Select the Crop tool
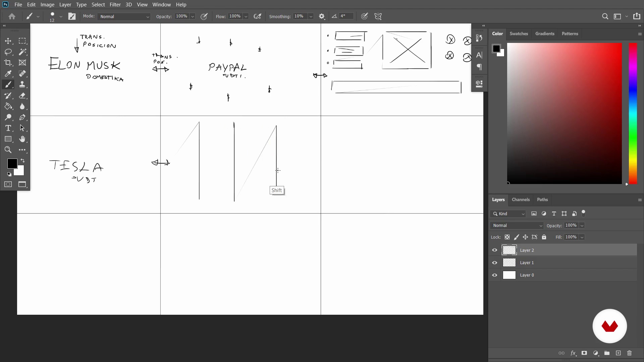 pyautogui.click(x=8, y=63)
